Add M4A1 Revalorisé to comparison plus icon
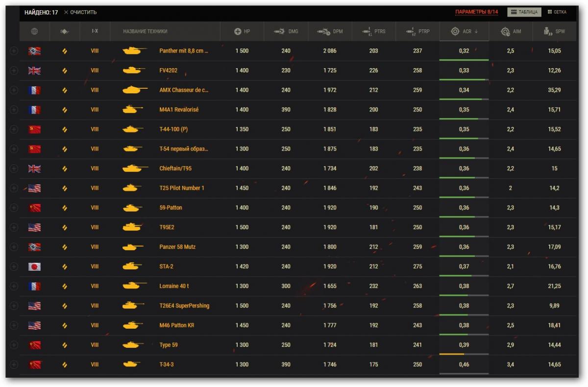Screen dimensions: 588x387 pyautogui.click(x=14, y=110)
